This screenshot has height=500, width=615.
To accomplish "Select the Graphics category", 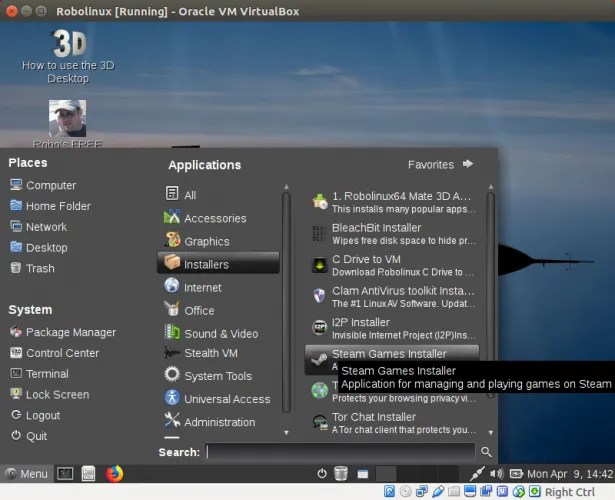I will coord(218,241).
